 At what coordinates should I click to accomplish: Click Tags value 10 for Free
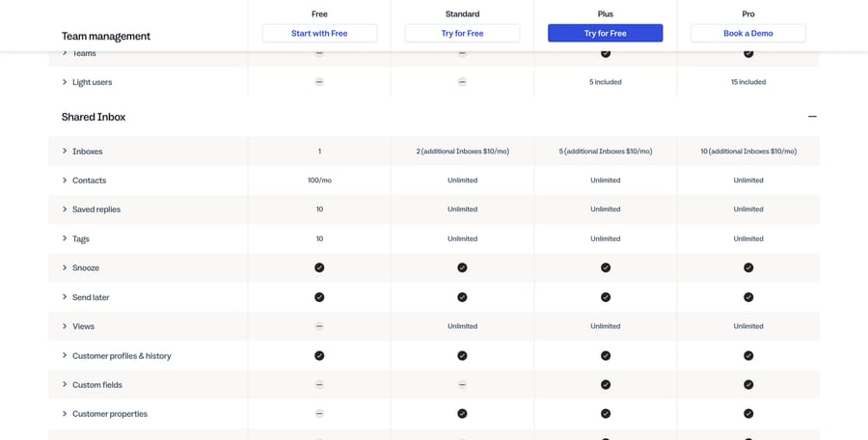(x=319, y=239)
